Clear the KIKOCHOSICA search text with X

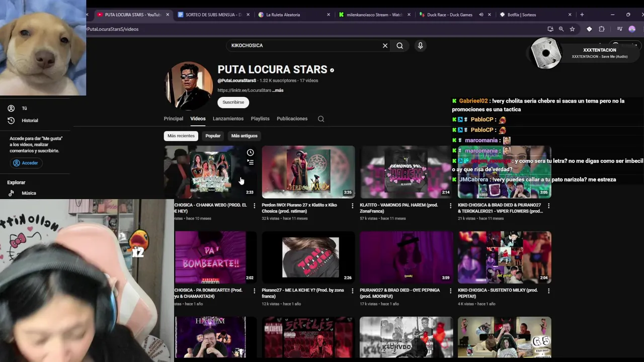[385, 45]
